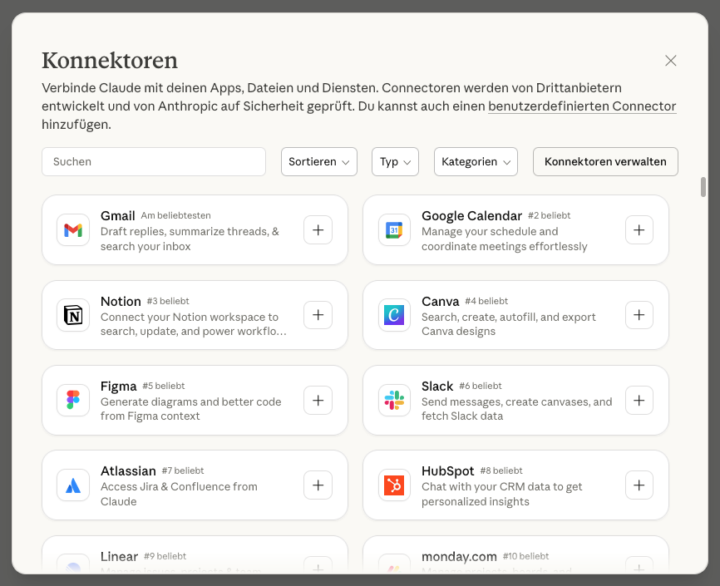
Task: Click '#4 beliebt' label beside Canva
Action: pyautogui.click(x=486, y=301)
